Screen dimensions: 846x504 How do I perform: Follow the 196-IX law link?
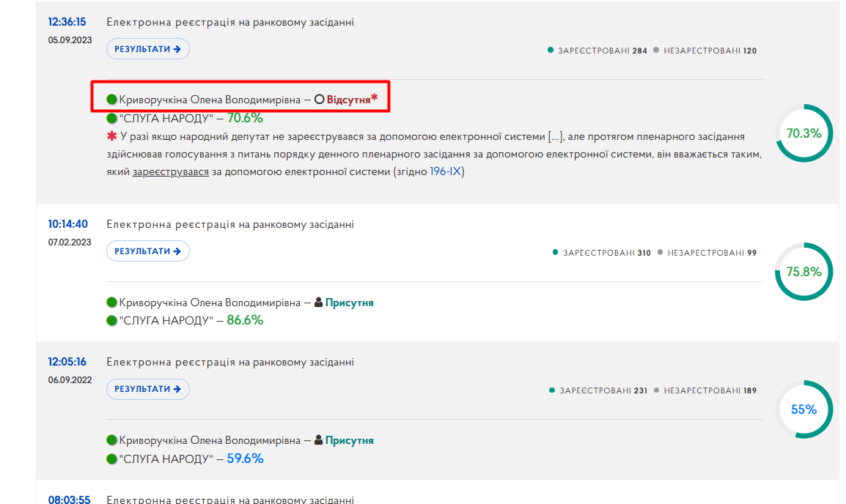(x=445, y=171)
